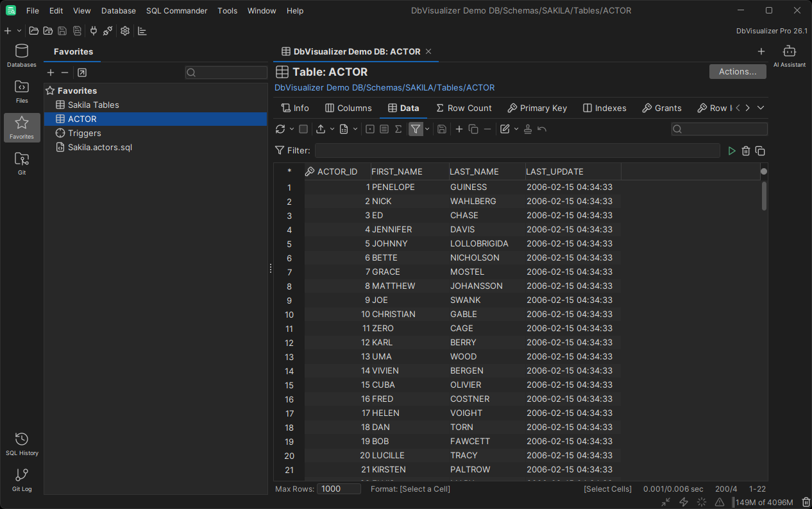Click the disconnect plug icon in main toolbar
This screenshot has width=812, height=509.
click(x=108, y=31)
